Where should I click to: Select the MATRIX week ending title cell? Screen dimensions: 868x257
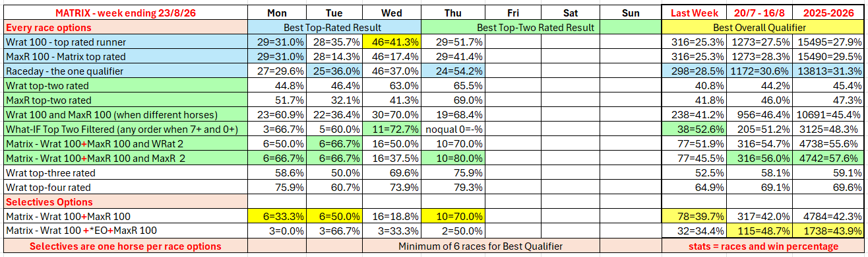[124, 13]
